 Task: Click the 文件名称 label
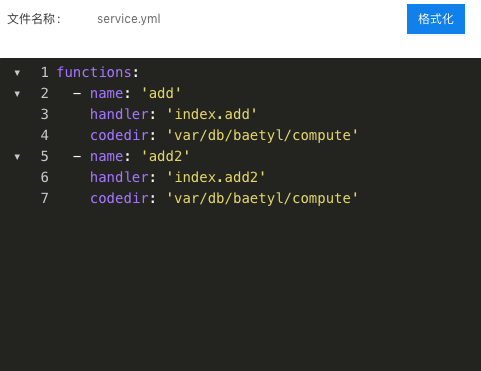tap(34, 19)
